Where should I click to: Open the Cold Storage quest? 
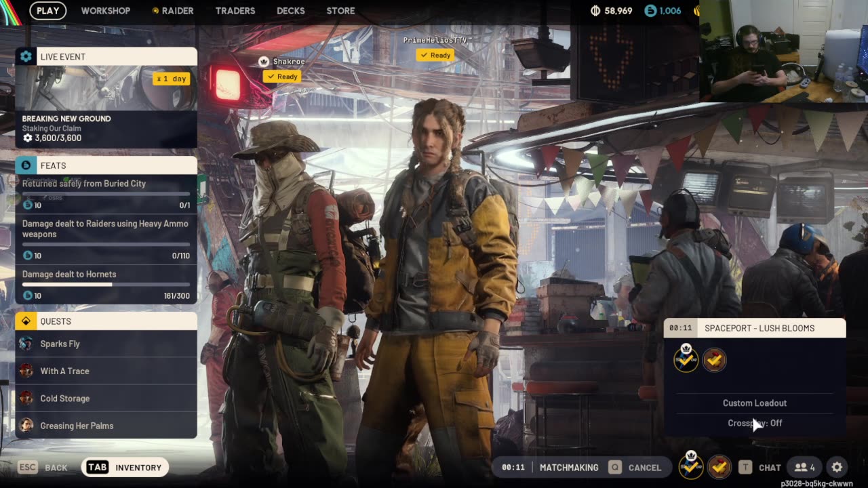pos(106,399)
